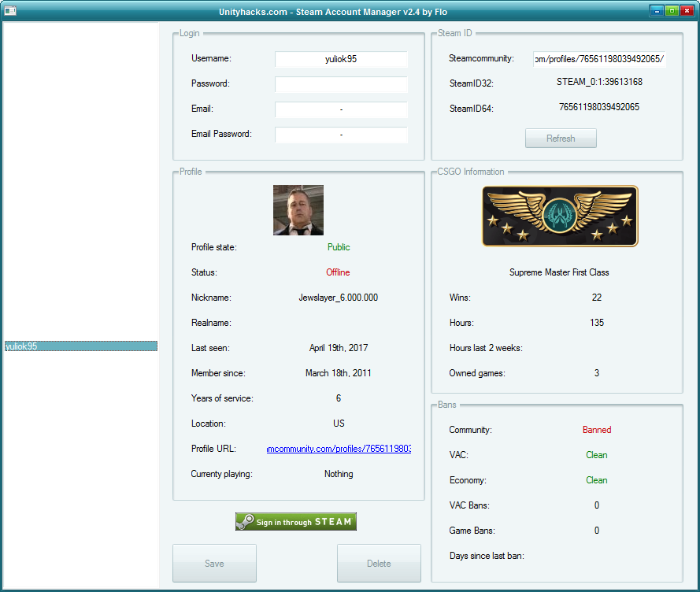
Task: Maximize the Steam Account Manager window
Action: tap(672, 11)
